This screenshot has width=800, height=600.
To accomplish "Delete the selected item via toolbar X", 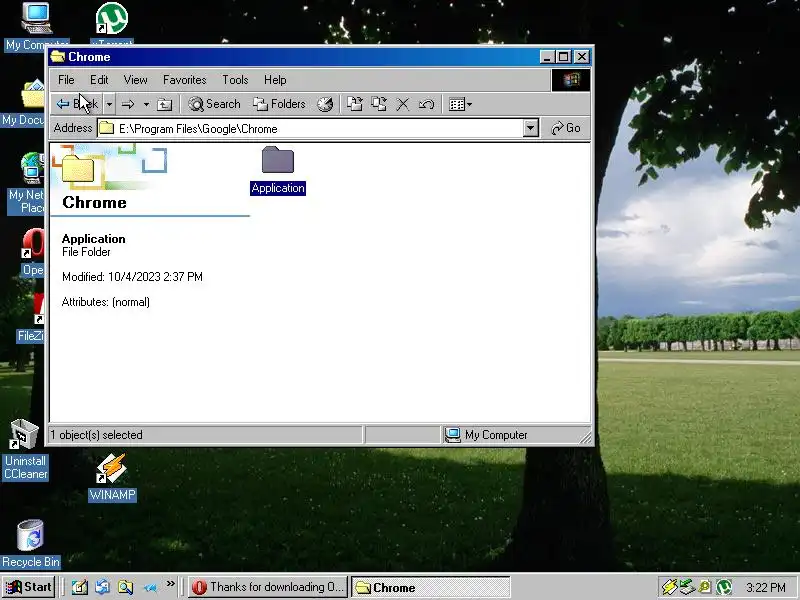I will click(x=403, y=104).
